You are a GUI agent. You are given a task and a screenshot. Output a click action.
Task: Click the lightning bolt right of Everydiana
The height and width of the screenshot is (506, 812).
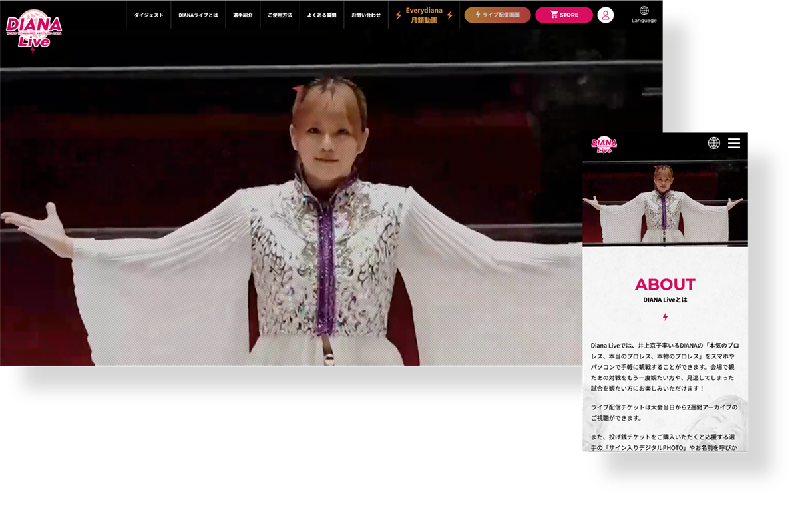point(450,15)
